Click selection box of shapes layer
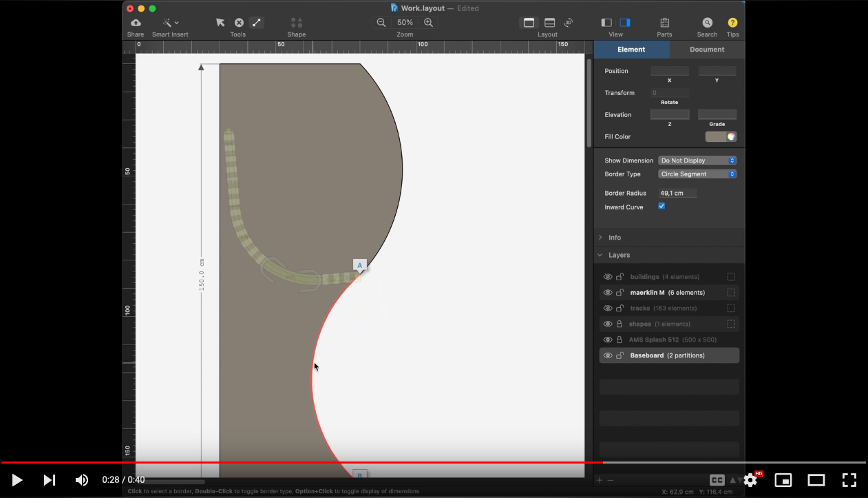Viewport: 868px width, 498px height. 731,324
